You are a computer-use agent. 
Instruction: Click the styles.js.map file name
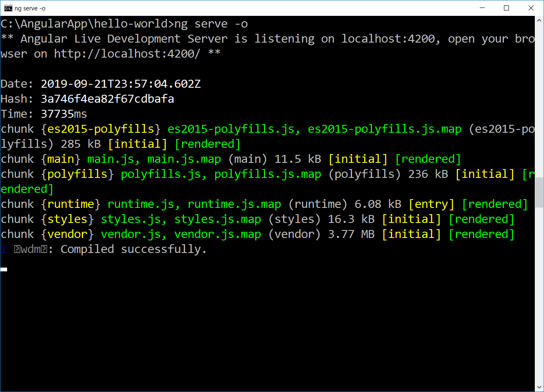218,219
